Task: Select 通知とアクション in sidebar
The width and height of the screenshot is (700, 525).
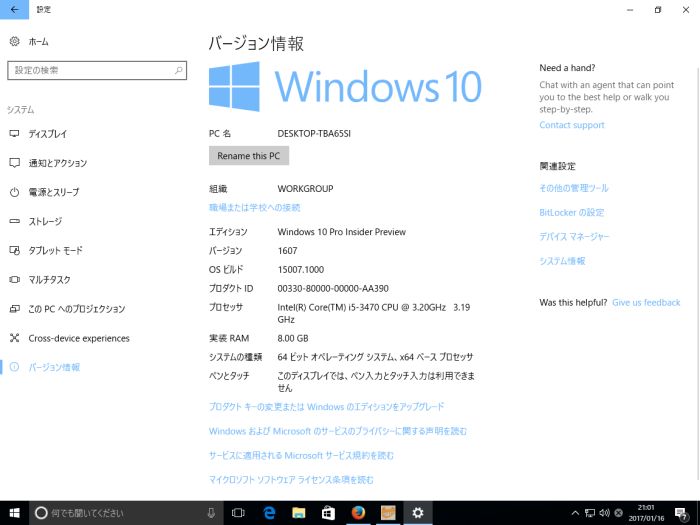Action: click(57, 163)
